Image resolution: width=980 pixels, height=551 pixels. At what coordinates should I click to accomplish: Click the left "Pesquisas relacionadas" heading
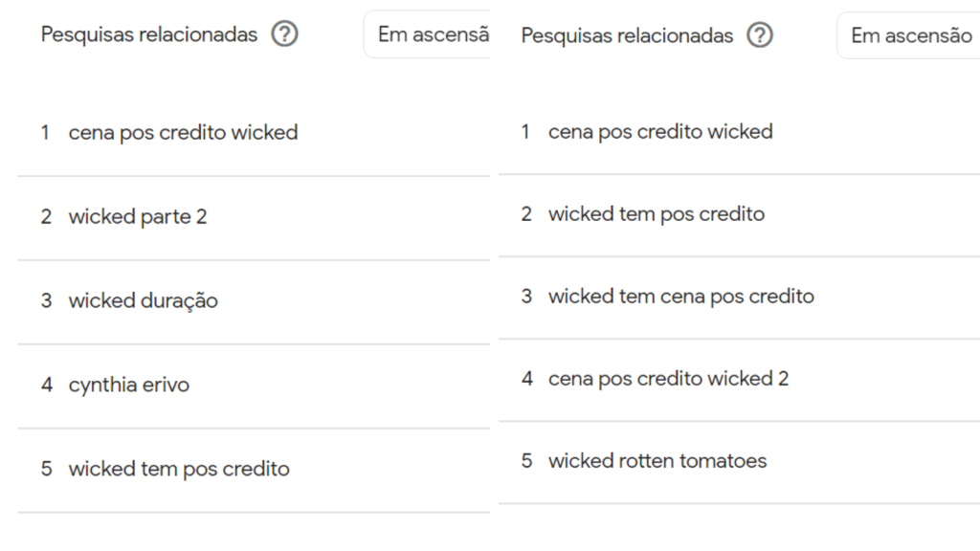click(149, 35)
